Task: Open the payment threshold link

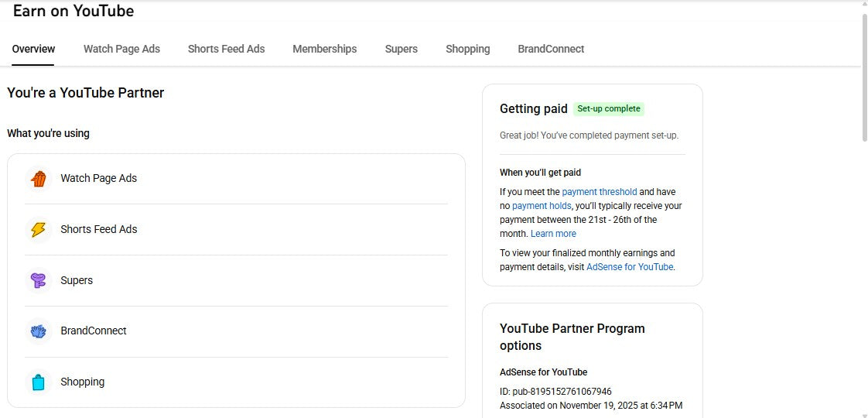Action: [x=599, y=192]
